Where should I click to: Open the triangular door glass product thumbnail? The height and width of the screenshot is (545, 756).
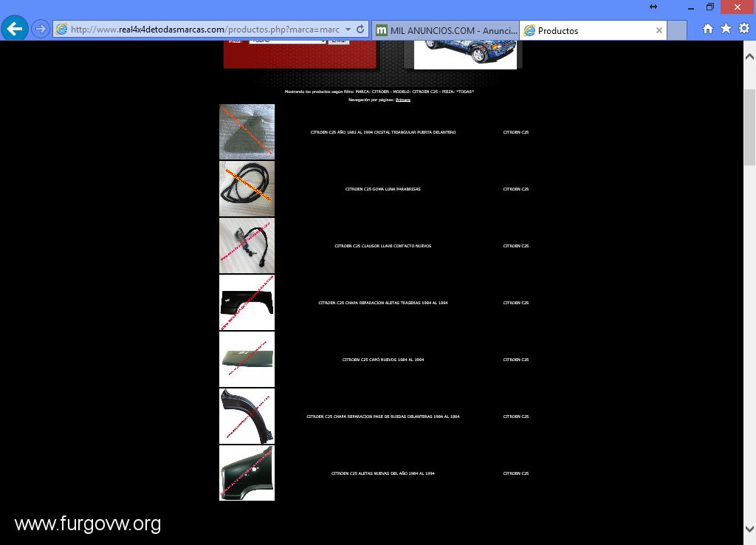coord(247,131)
